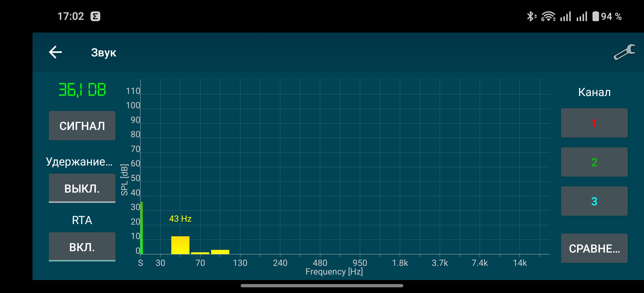The width and height of the screenshot is (644, 293).
Task: Tap the sigma notification icon
Action: [x=95, y=16]
